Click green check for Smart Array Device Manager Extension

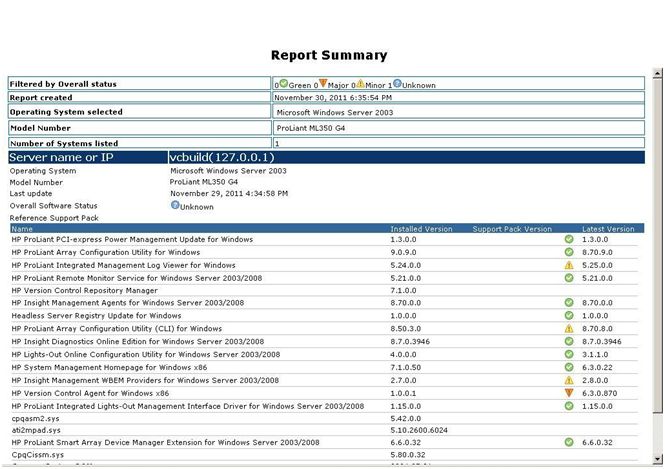[569, 442]
